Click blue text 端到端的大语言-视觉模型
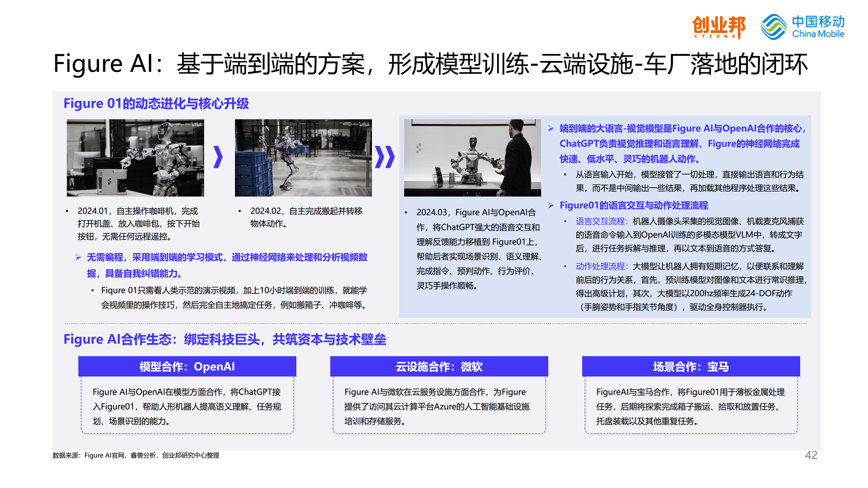The height and width of the screenshot is (488, 868). [x=683, y=144]
